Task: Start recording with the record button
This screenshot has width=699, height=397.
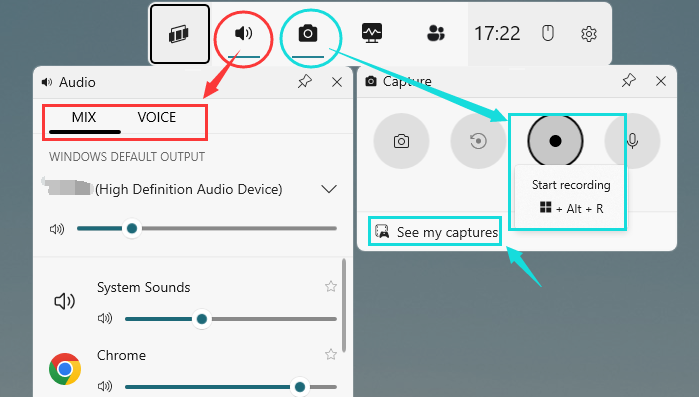Action: pos(555,141)
